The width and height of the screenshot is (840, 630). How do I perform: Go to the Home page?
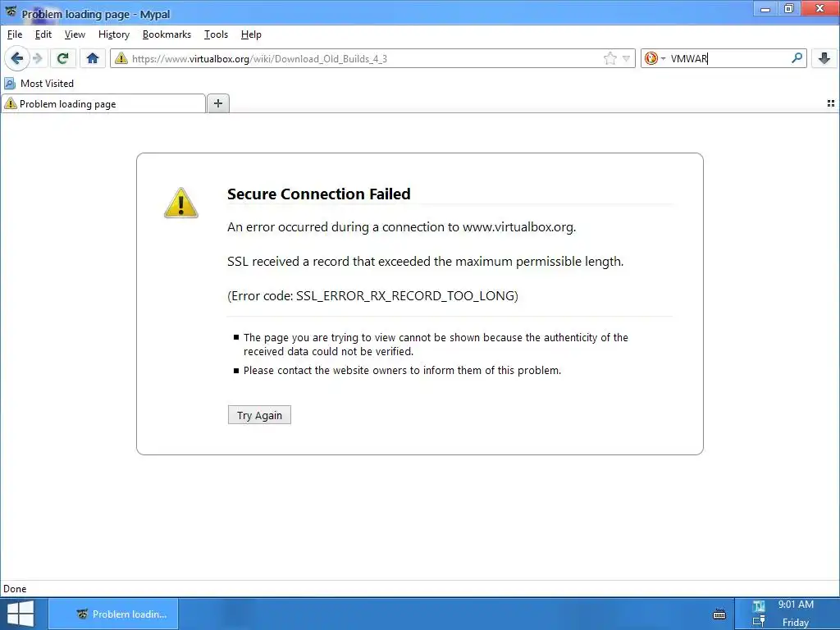pos(93,58)
